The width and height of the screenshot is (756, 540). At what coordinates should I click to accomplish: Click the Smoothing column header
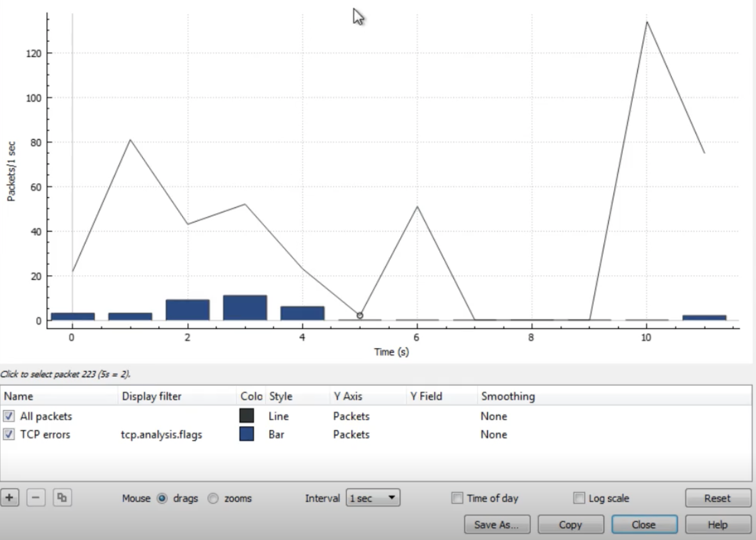[x=508, y=396]
